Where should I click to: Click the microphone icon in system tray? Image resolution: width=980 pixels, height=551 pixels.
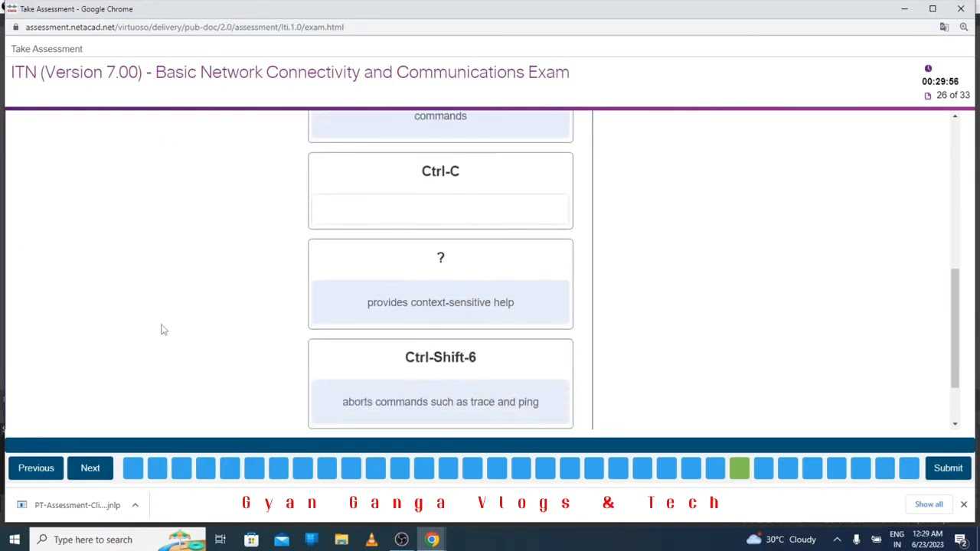[x=856, y=540]
